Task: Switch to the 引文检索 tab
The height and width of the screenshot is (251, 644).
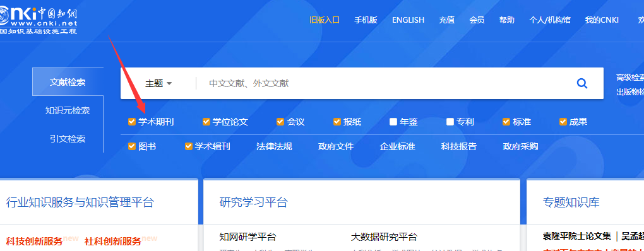Action: [x=68, y=139]
